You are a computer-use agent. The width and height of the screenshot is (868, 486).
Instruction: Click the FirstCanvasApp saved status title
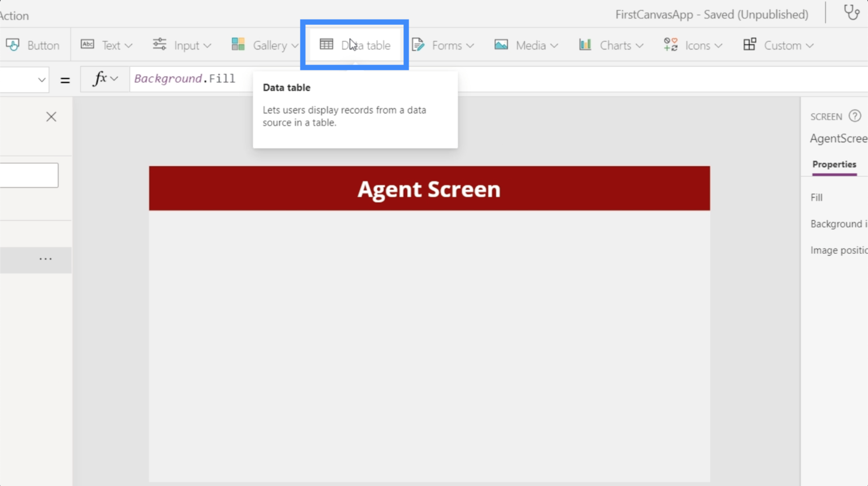point(711,14)
